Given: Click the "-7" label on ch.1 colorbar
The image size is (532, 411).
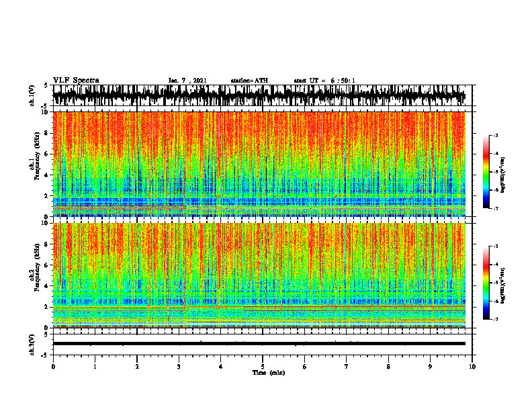Looking at the screenshot, I should [x=496, y=208].
